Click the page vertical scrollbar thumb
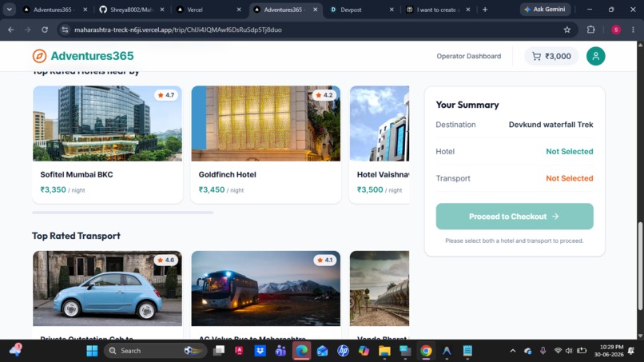The height and width of the screenshot is (362, 644). [x=640, y=266]
